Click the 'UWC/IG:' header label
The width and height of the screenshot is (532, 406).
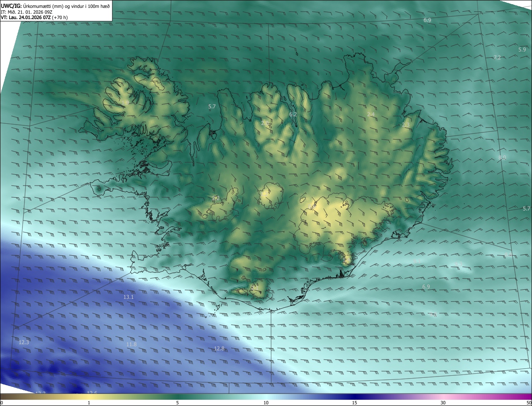pos(11,5)
